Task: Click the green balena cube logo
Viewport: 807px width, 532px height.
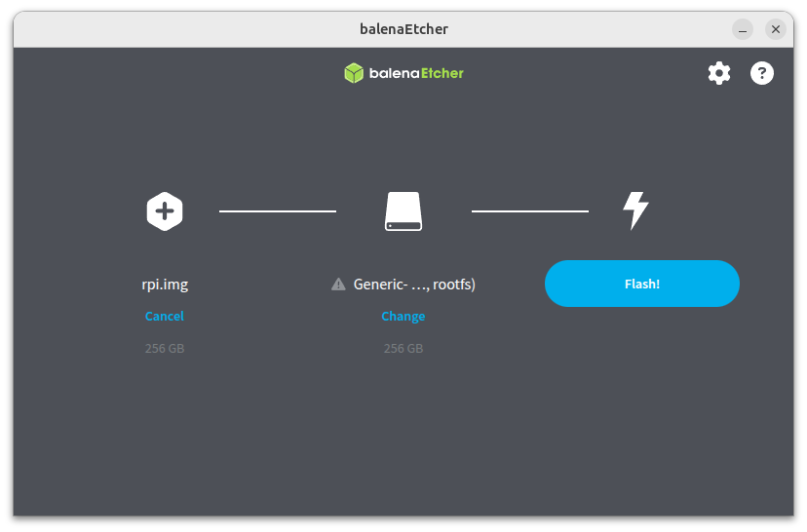Action: coord(354,73)
